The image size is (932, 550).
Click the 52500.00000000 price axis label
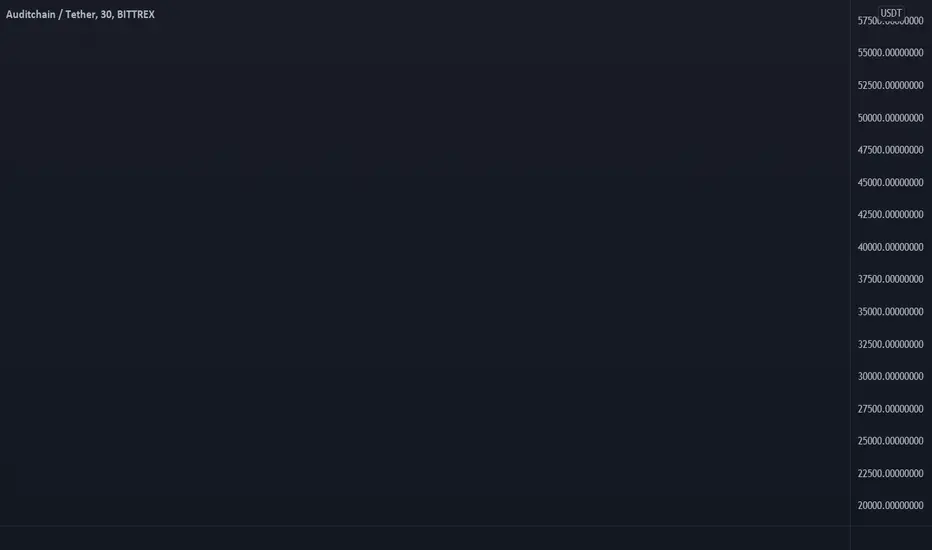(890, 85)
